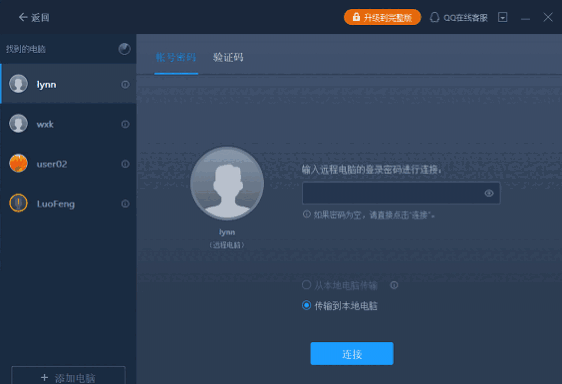This screenshot has height=384, width=562.
Task: Switch to the 验证码 tab
Action: click(228, 57)
